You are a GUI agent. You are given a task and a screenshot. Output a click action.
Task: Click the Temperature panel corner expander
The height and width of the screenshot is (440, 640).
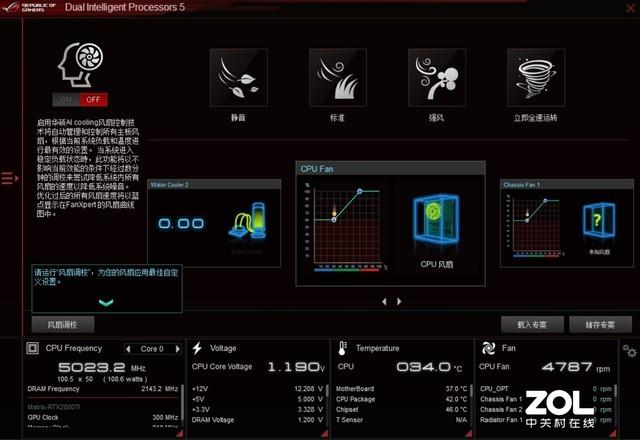(469, 433)
